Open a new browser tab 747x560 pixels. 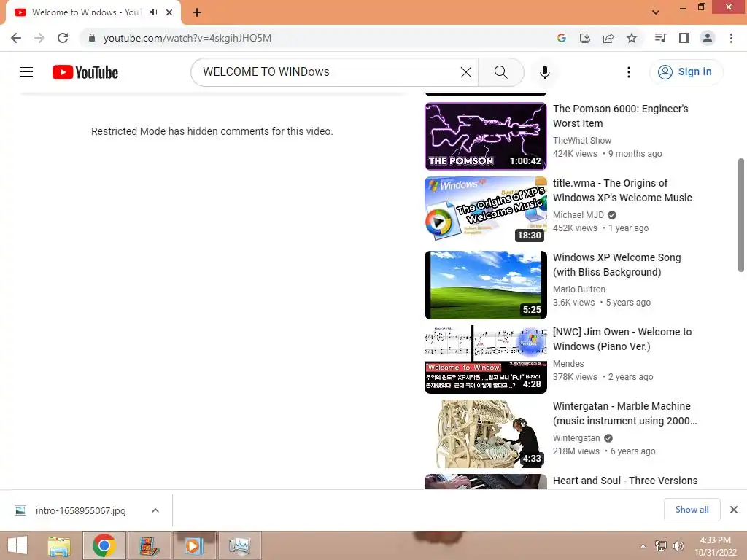pyautogui.click(x=197, y=12)
